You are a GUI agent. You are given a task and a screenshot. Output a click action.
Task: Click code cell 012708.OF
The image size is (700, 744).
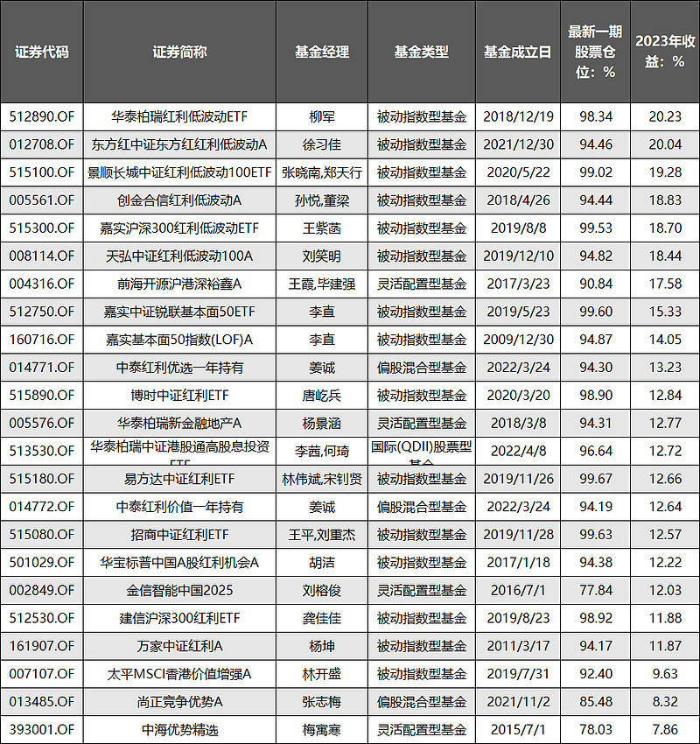pyautogui.click(x=42, y=144)
